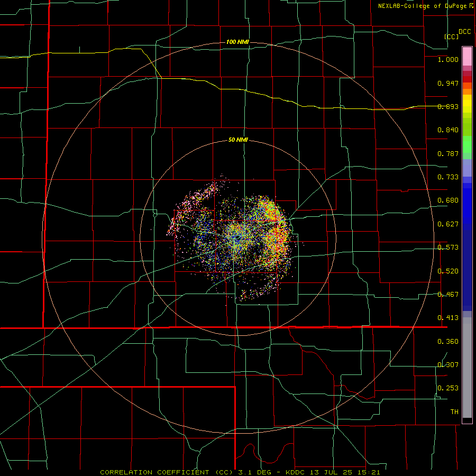Click the 0.787 scale value

point(448,153)
